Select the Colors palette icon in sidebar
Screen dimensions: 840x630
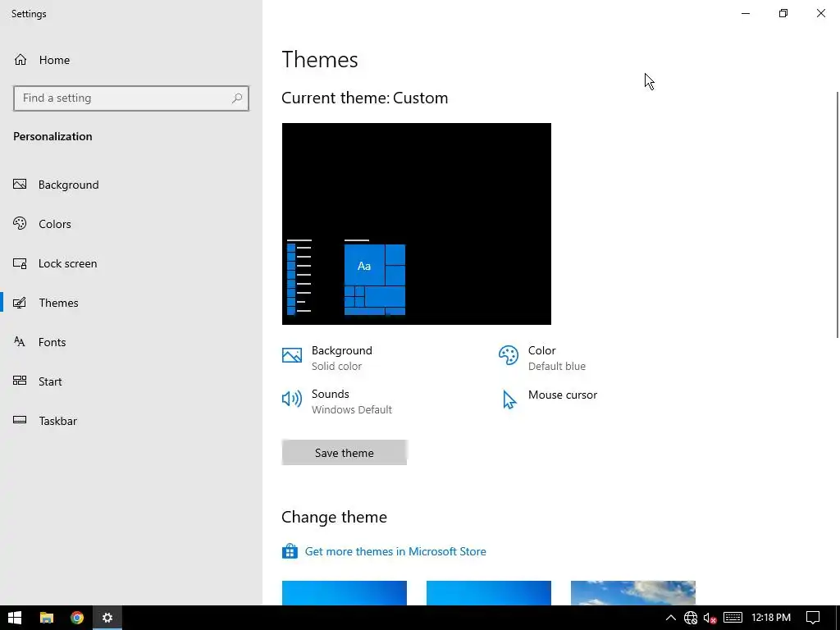click(20, 223)
